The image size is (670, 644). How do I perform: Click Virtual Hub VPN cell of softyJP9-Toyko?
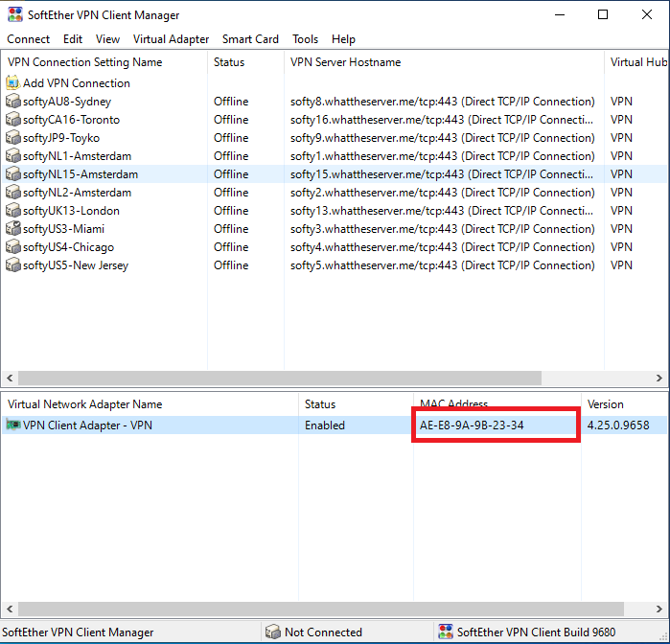coord(621,138)
